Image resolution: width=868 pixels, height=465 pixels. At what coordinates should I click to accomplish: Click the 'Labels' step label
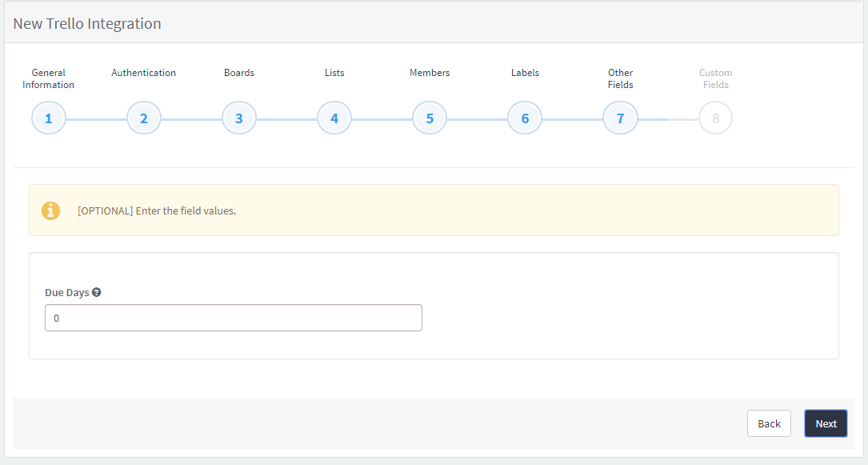(525, 73)
